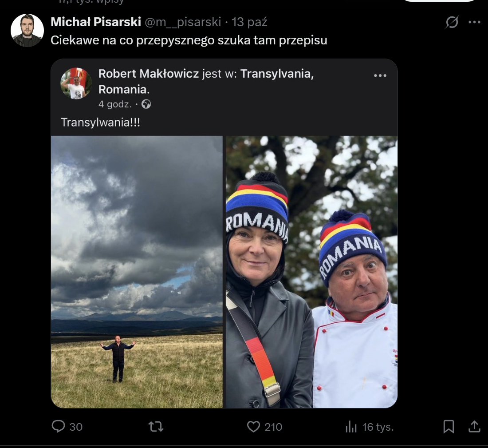
Task: Click the 13 paź post date
Action: click(x=250, y=22)
